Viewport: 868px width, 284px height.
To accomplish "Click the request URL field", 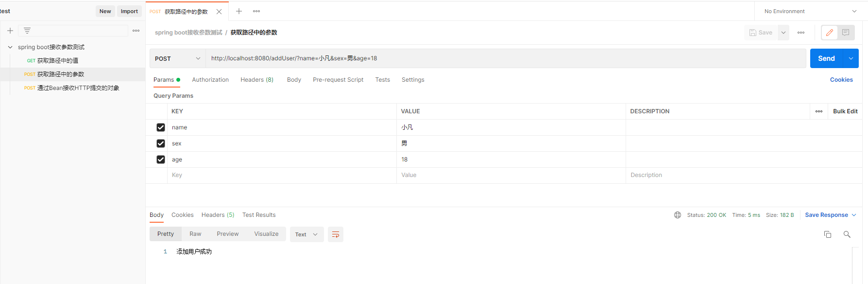I will [x=506, y=58].
